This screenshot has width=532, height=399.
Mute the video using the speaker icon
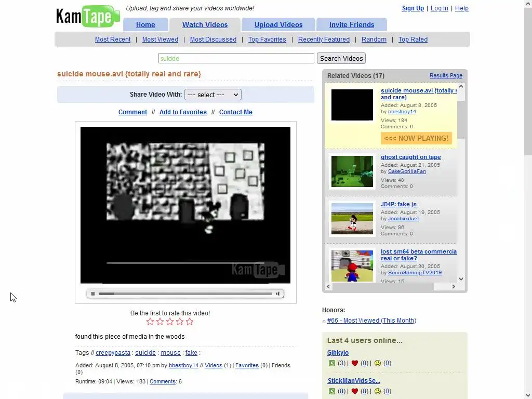(278, 294)
